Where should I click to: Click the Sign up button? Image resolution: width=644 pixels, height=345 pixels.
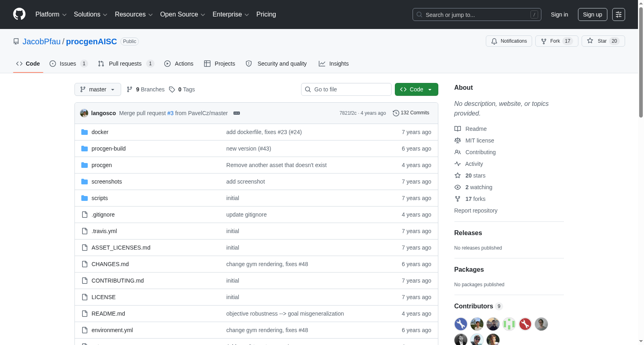592,14
